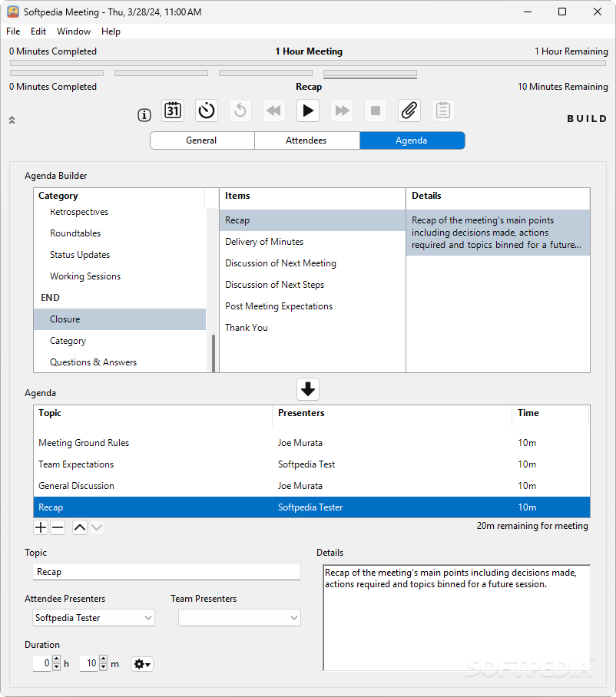Select the Thank You item
Screen dimensions: 616x697
coord(313,328)
